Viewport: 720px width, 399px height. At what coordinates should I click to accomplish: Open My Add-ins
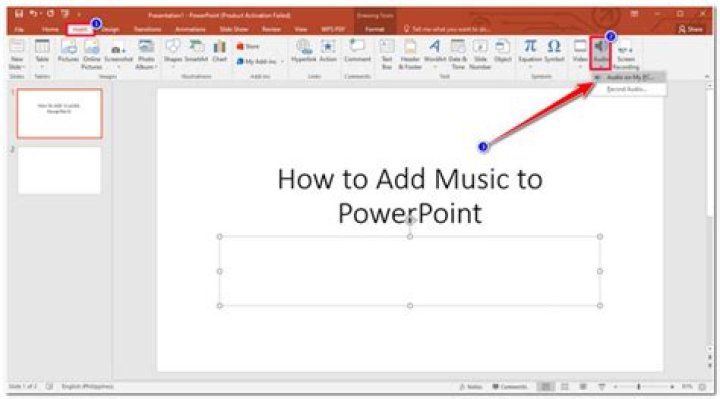tap(257, 62)
